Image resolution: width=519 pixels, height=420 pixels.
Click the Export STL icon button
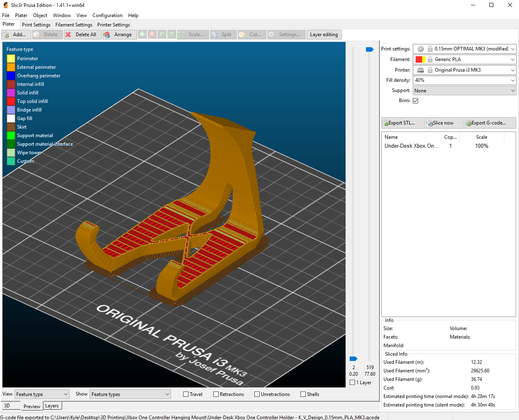pos(385,123)
